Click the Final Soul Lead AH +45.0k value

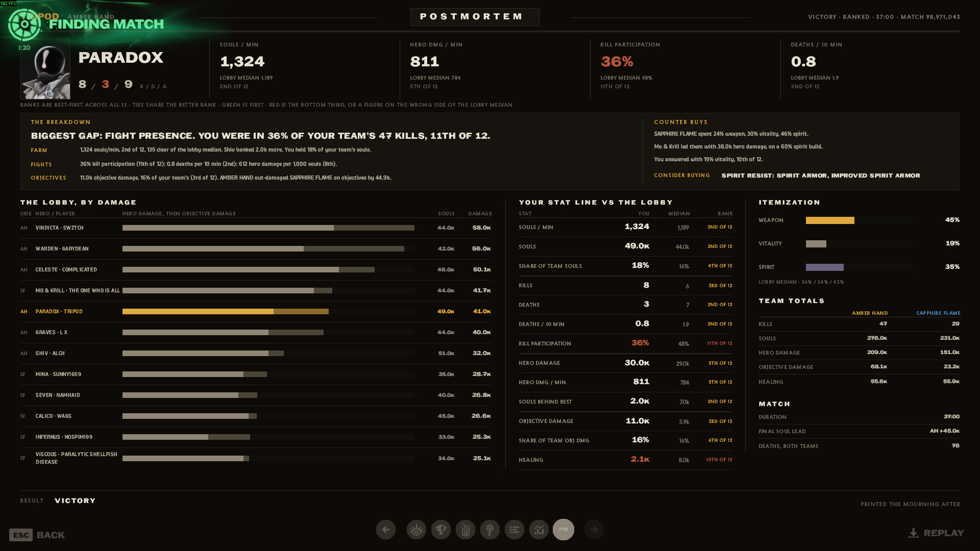(944, 431)
